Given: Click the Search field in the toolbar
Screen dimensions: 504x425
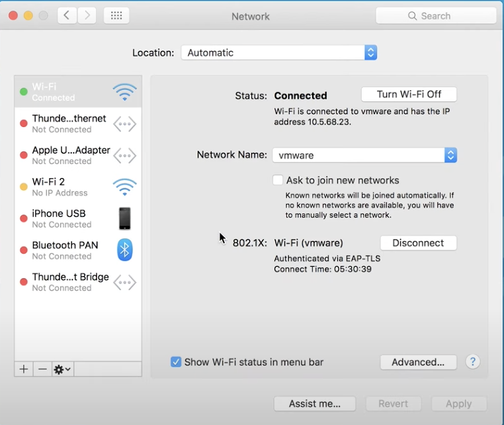Looking at the screenshot, I should [436, 15].
